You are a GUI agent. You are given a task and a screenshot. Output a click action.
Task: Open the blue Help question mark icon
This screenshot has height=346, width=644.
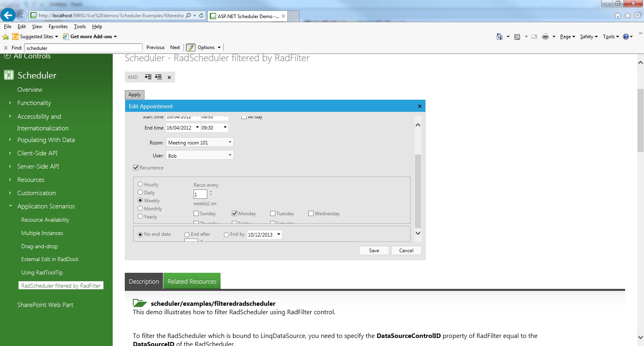626,37
